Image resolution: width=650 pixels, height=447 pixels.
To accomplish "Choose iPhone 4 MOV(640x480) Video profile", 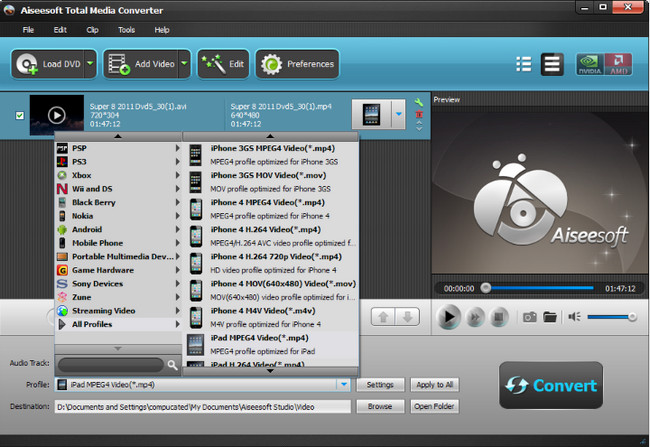I will pos(271,290).
